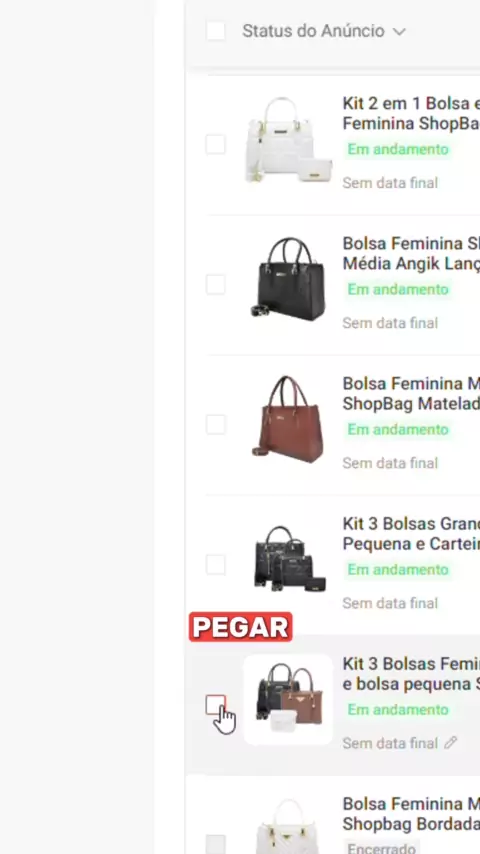Click Em andamento badge on Kit 3 Bolsas Femininas
The height and width of the screenshot is (854, 480).
[x=398, y=710]
